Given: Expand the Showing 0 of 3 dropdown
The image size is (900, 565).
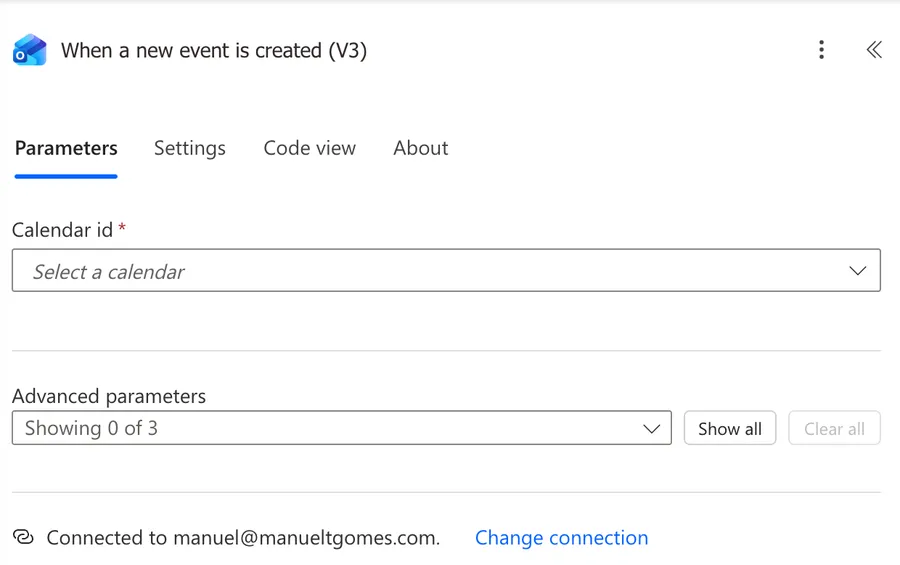Looking at the screenshot, I should click(330, 429).
